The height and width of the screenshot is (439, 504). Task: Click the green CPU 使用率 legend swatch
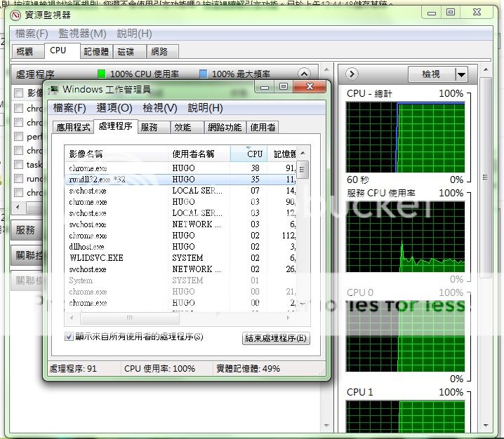pyautogui.click(x=102, y=74)
